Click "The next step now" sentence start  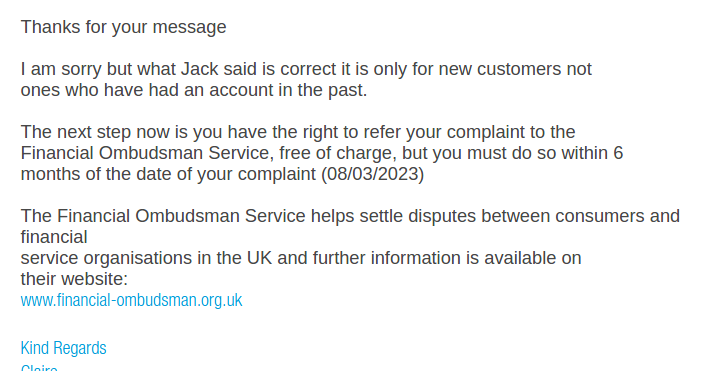pos(95,132)
